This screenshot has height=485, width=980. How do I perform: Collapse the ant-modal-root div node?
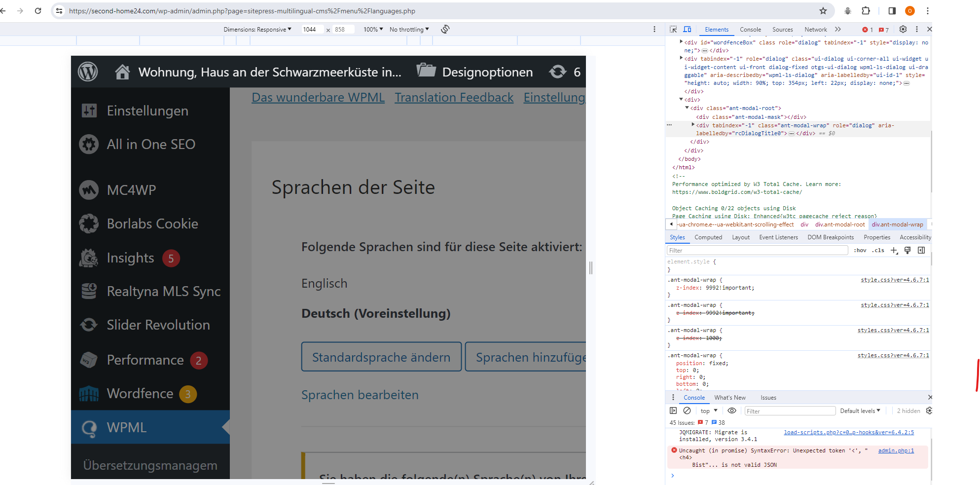pyautogui.click(x=687, y=108)
